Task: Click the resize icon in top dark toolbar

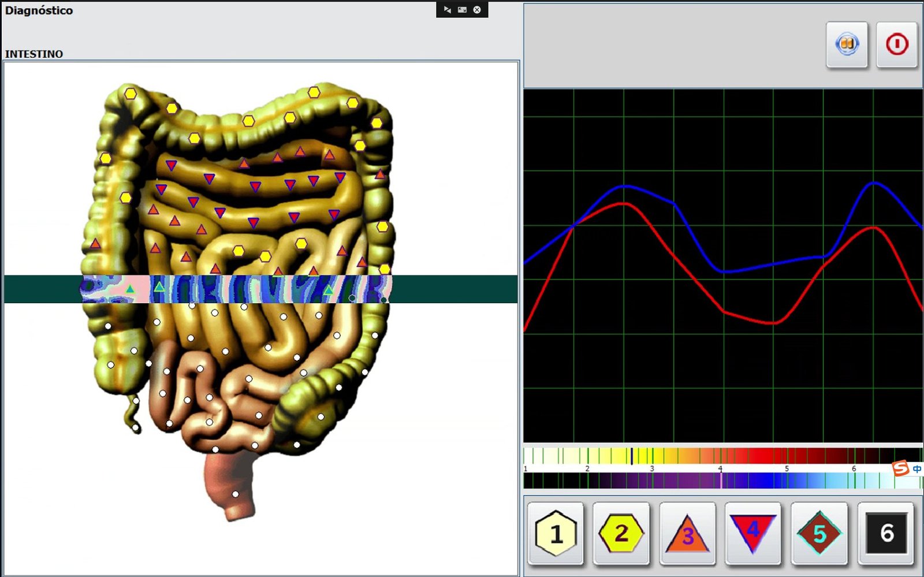Action: (462, 10)
